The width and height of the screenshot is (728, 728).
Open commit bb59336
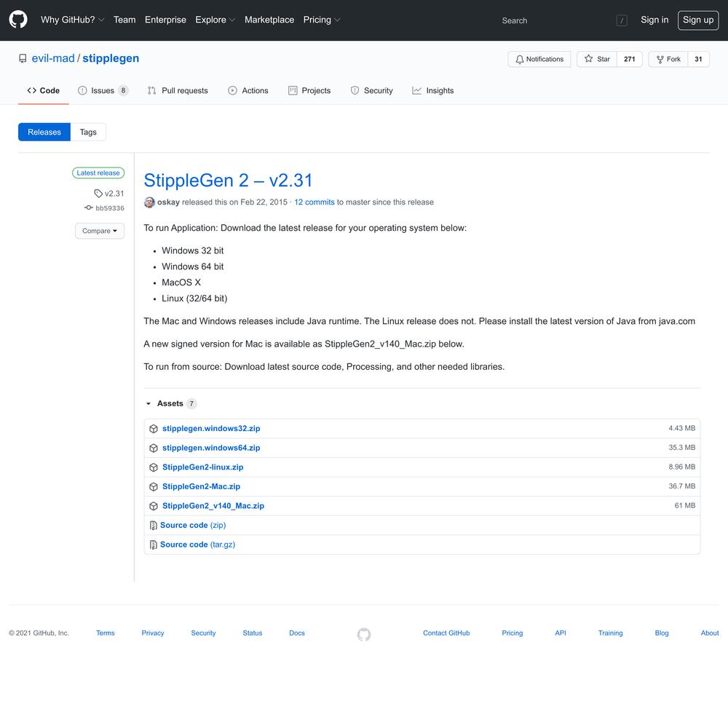pyautogui.click(x=104, y=208)
